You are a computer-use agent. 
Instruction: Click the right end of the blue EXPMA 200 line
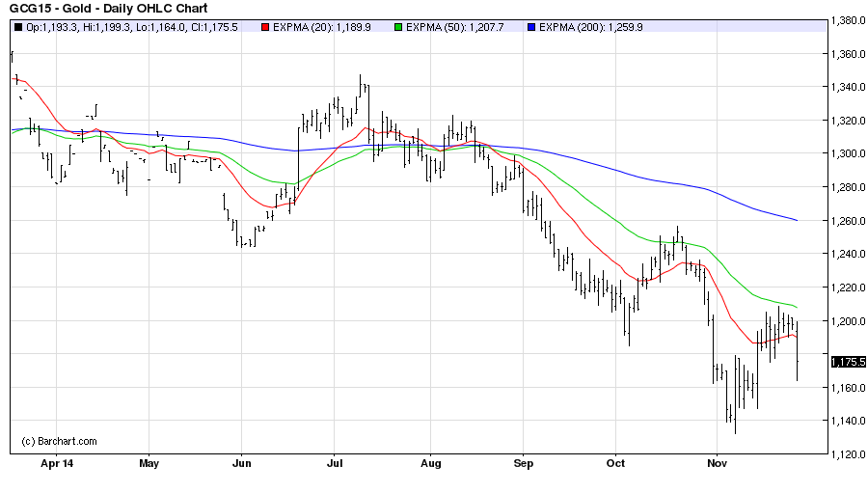[797, 221]
